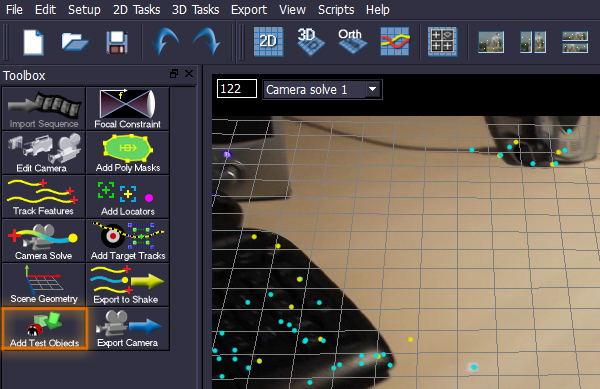Switch to the 2D view mode
Image resolution: width=600 pixels, height=389 pixels.
click(x=268, y=41)
